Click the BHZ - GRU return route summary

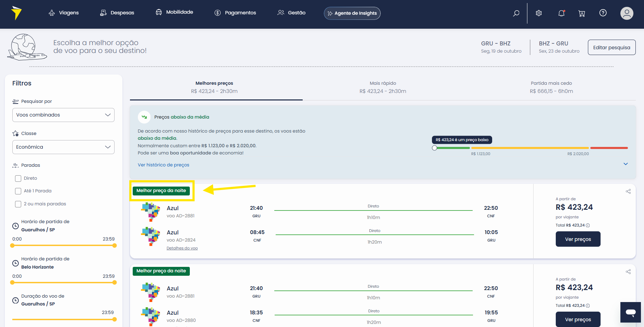tap(559, 47)
